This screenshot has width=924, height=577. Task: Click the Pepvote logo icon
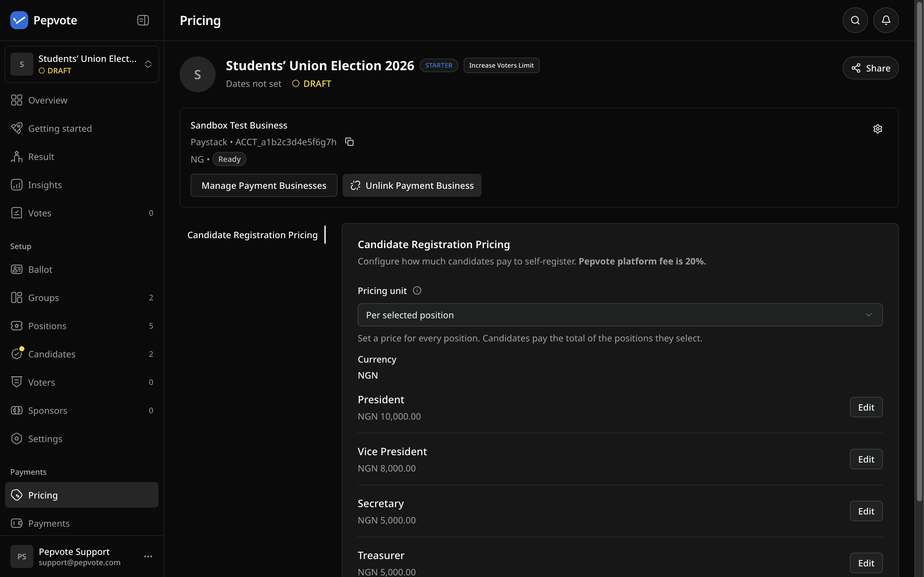tap(19, 20)
